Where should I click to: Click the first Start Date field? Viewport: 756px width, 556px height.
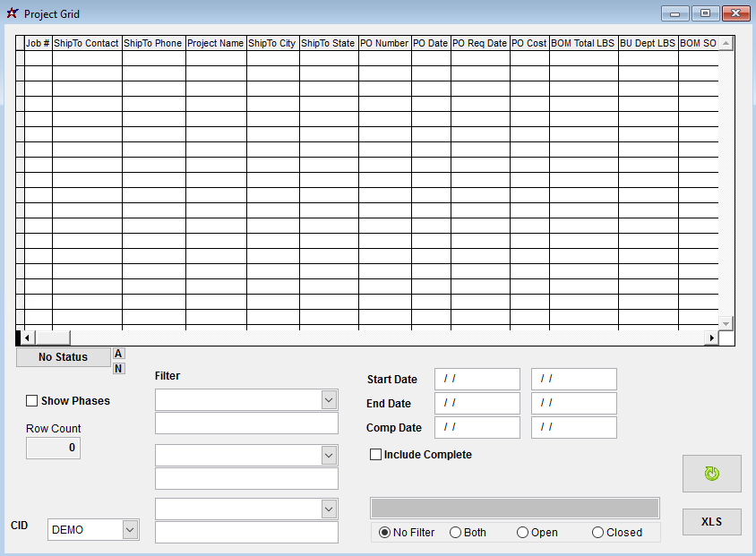[477, 379]
